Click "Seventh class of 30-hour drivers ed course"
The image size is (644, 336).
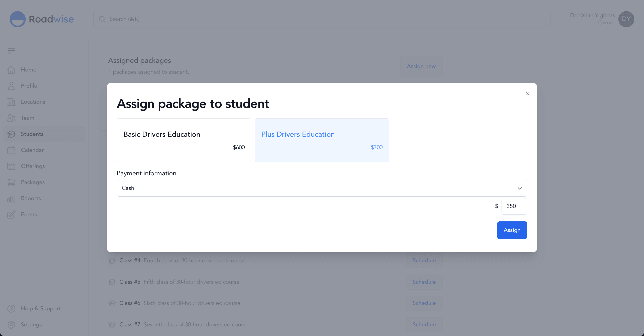click(196, 325)
